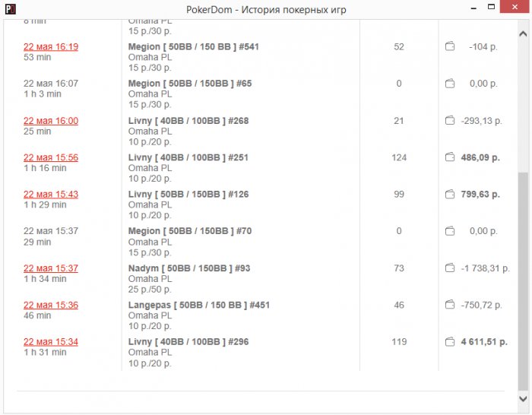Click hands count 21
This screenshot has width=532, height=415.
(x=399, y=121)
